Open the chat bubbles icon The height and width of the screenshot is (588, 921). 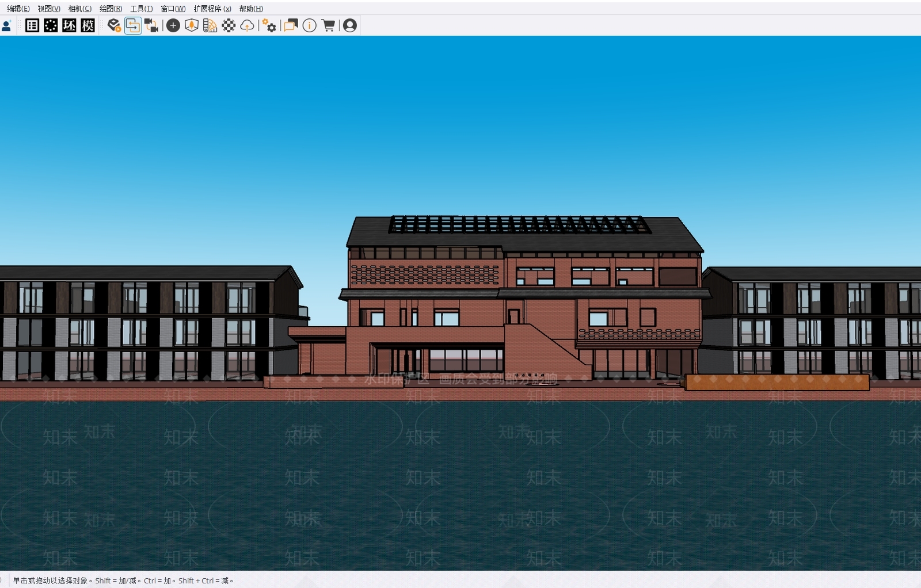[291, 25]
